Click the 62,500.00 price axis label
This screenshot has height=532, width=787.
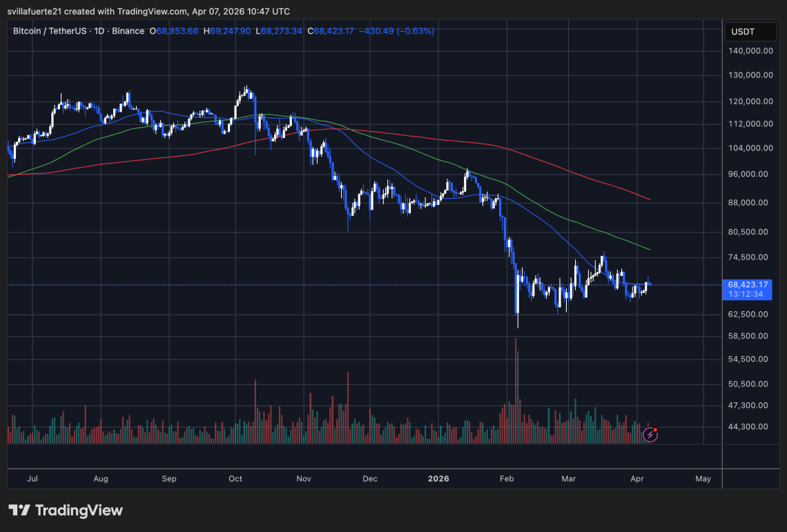click(748, 314)
